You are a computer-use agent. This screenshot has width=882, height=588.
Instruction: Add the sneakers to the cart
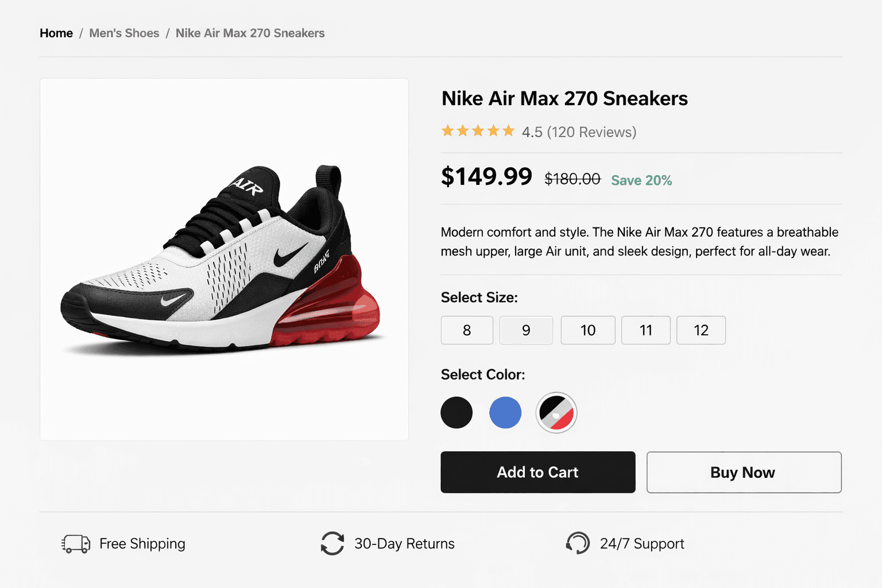tap(537, 472)
